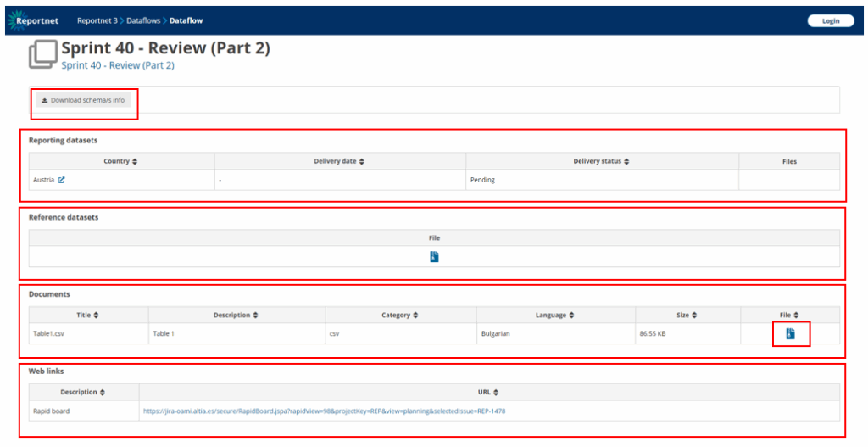This screenshot has height=447, width=868.
Task: Sort documents by Language
Action: click(571, 316)
